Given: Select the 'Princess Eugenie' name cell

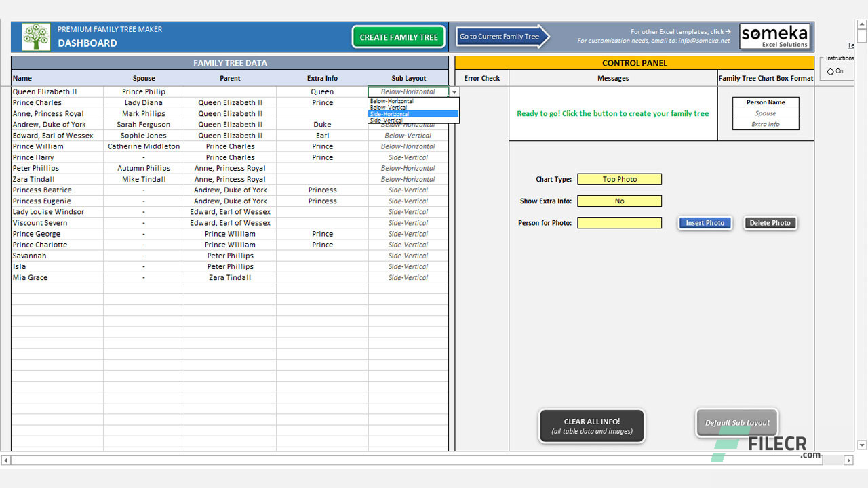Looking at the screenshot, I should point(57,201).
